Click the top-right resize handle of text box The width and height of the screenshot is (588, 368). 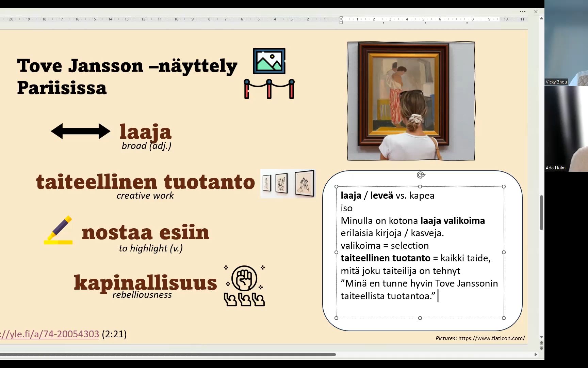click(504, 187)
